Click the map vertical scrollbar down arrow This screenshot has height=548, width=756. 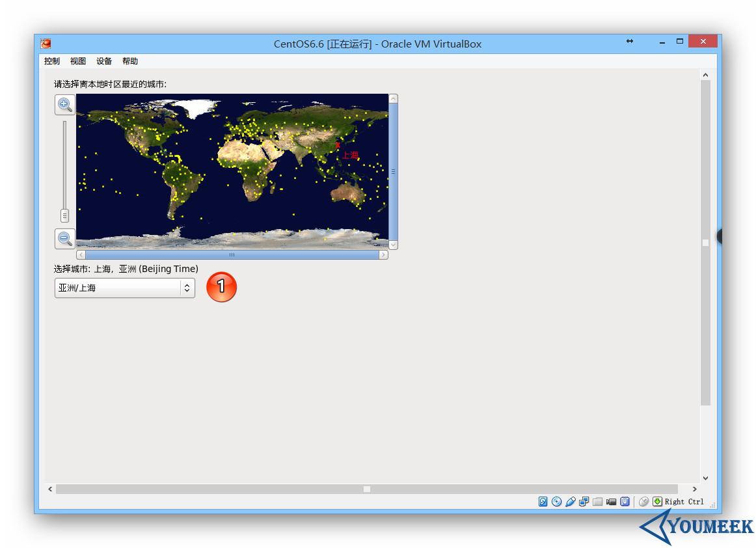[393, 244]
